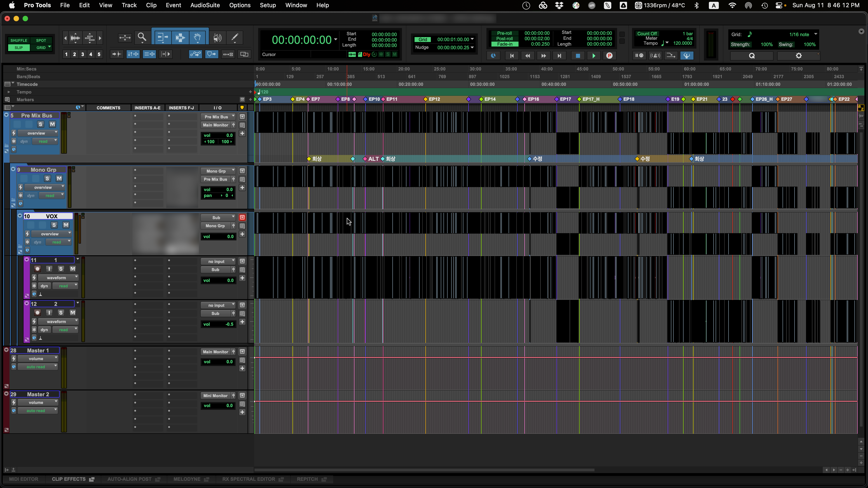Click the online status icon in transport
Image resolution: width=868 pixels, height=488 pixels.
click(x=493, y=56)
